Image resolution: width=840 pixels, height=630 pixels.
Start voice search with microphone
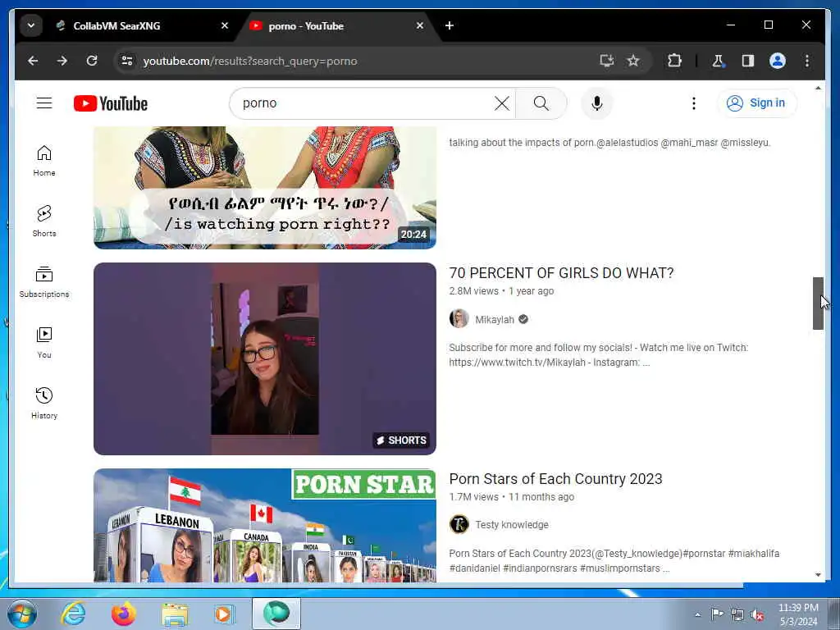[597, 103]
